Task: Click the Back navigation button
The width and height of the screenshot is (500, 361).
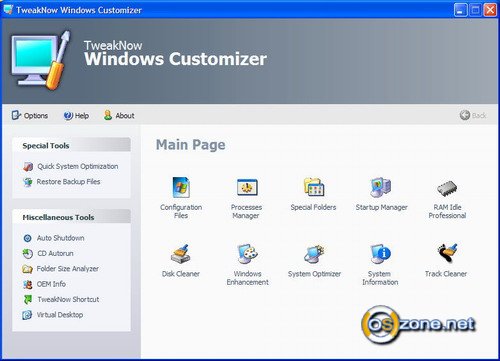Action: pos(473,115)
